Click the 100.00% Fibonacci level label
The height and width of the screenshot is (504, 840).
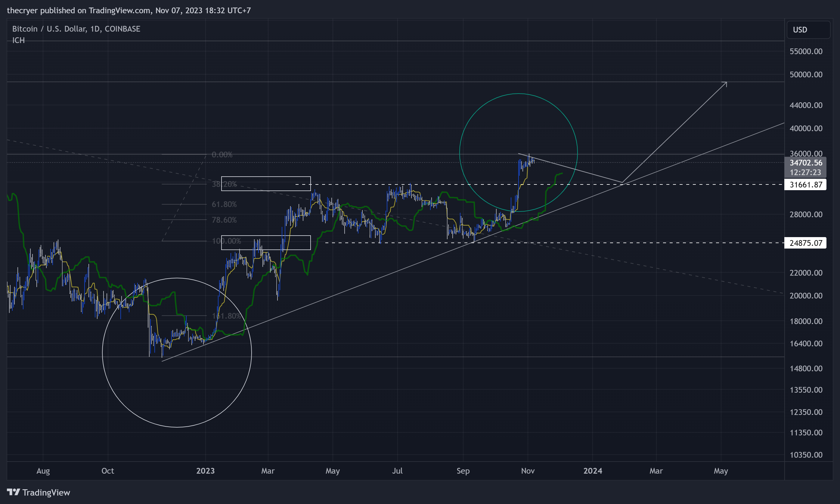pyautogui.click(x=226, y=241)
